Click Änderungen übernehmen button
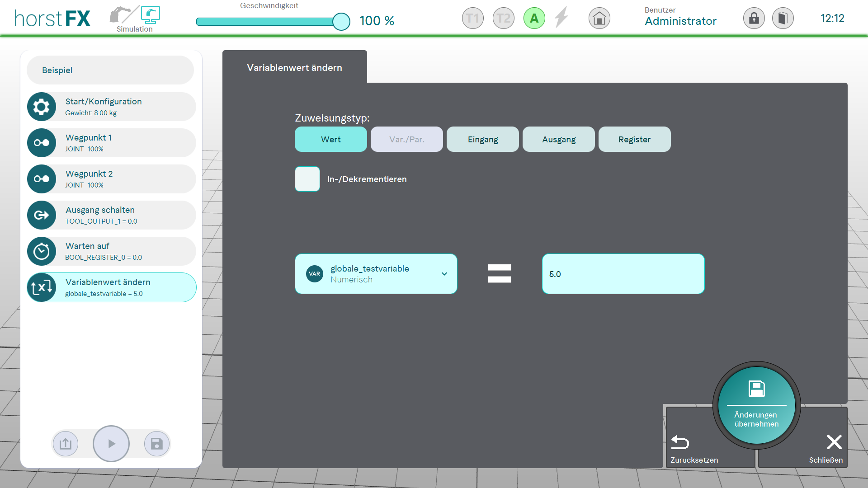 pyautogui.click(x=756, y=405)
